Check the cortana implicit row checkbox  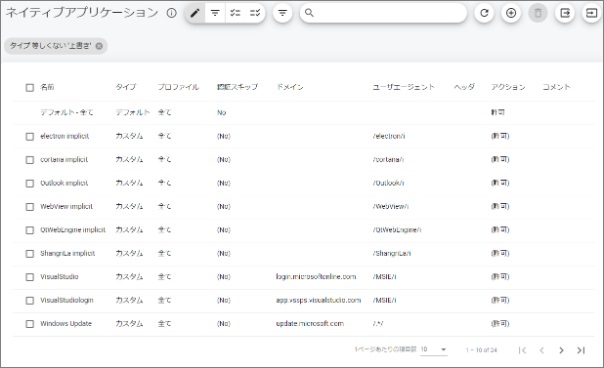pos(30,160)
